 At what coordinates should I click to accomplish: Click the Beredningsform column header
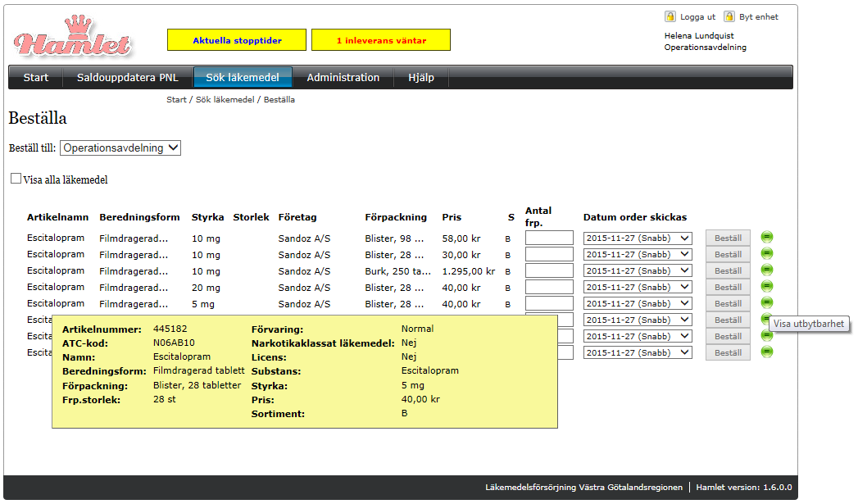coord(139,217)
